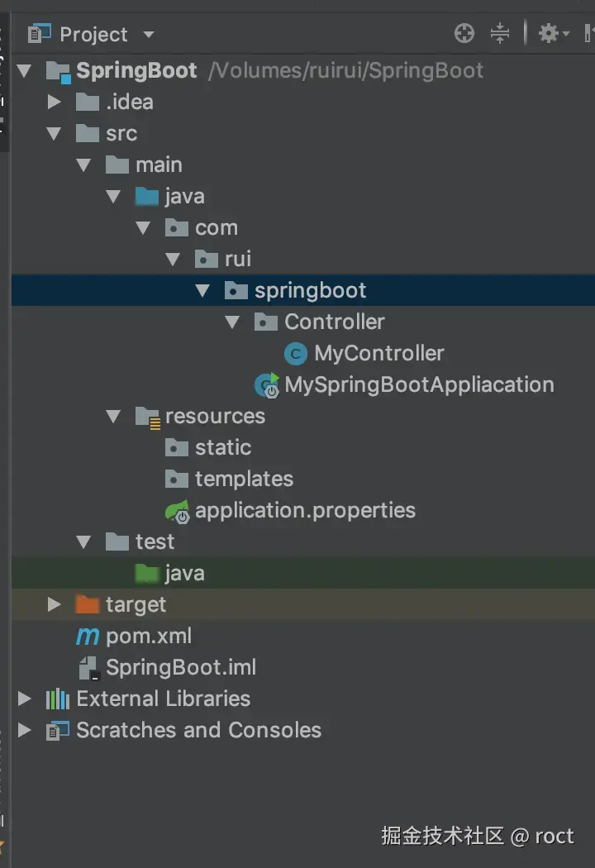Image resolution: width=595 pixels, height=868 pixels.
Task: Select the src folder name
Action: [121, 134]
